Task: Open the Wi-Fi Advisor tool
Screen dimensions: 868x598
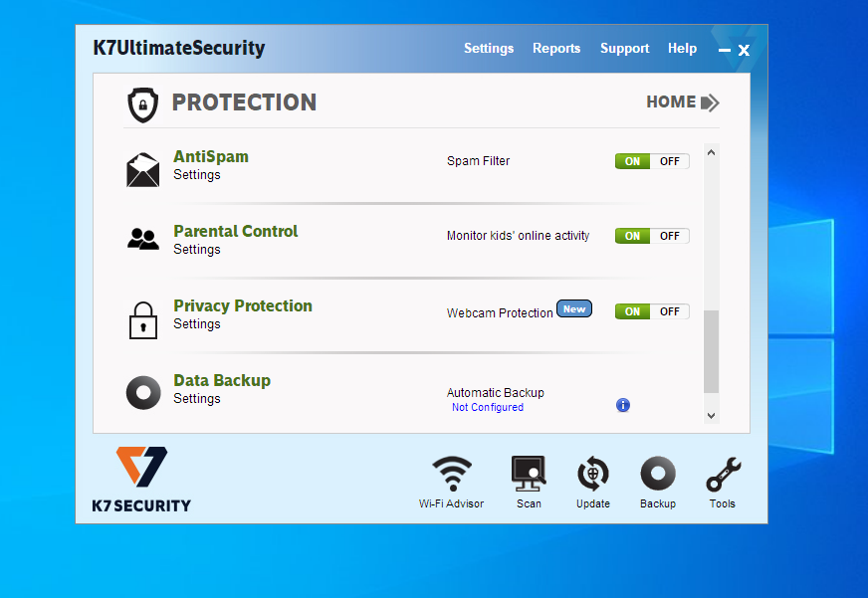Action: click(x=451, y=475)
